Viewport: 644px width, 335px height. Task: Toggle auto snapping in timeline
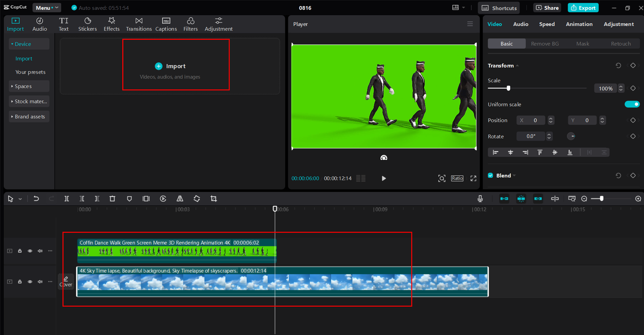coord(521,199)
